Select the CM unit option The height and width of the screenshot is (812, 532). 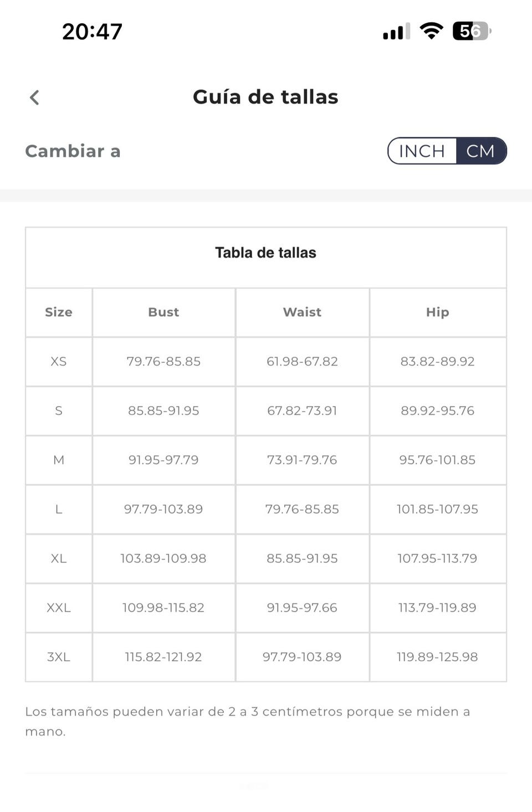[480, 151]
